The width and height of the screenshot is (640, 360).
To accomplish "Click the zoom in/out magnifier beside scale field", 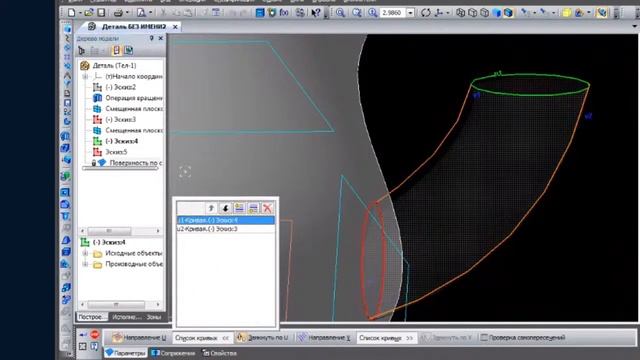I will point(373,13).
